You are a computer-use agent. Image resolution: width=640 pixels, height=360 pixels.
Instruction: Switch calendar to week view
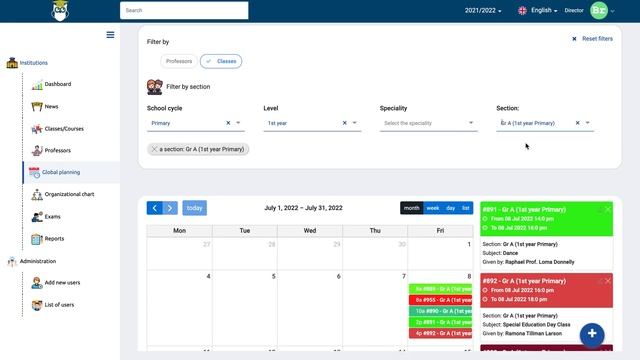[433, 208]
